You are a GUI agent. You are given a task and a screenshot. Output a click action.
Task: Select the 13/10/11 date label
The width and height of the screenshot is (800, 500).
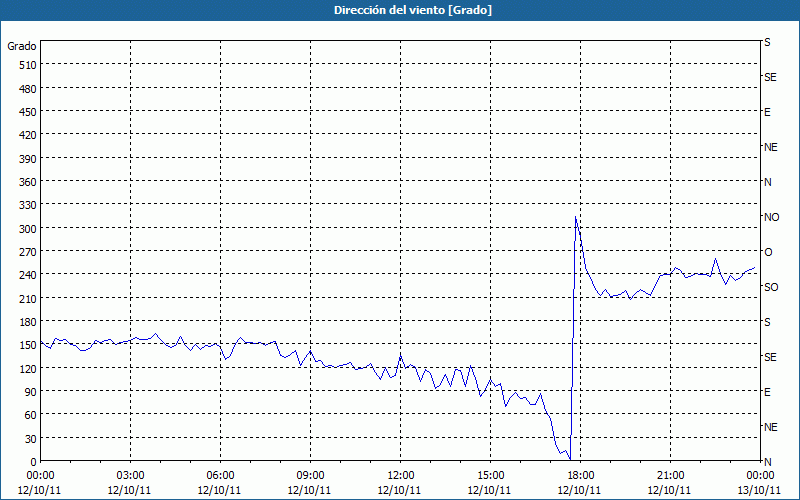coord(760,490)
